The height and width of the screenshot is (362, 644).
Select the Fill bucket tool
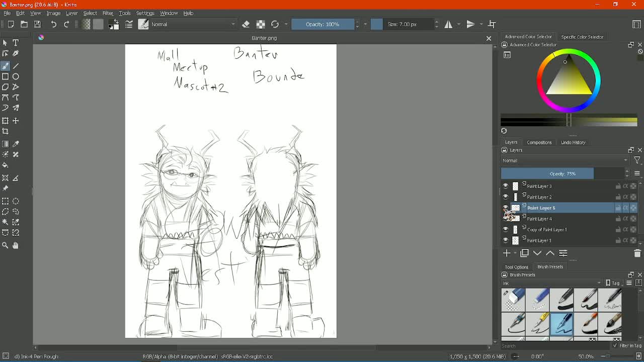tap(5, 165)
